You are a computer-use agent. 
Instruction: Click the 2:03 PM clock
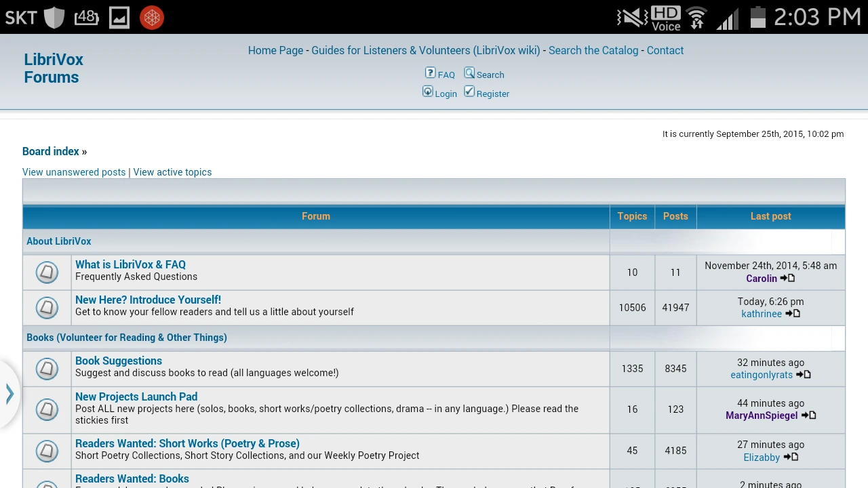coord(817,18)
